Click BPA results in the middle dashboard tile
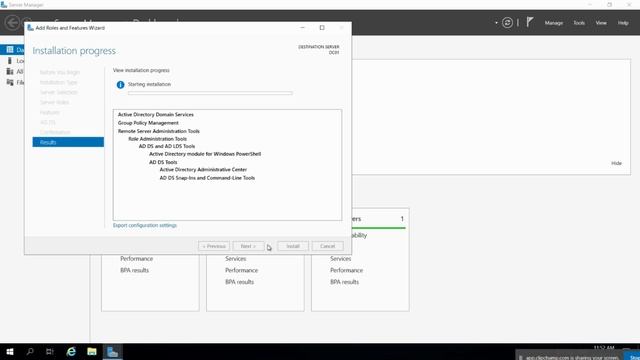This screenshot has height=360, width=640. pyautogui.click(x=240, y=282)
